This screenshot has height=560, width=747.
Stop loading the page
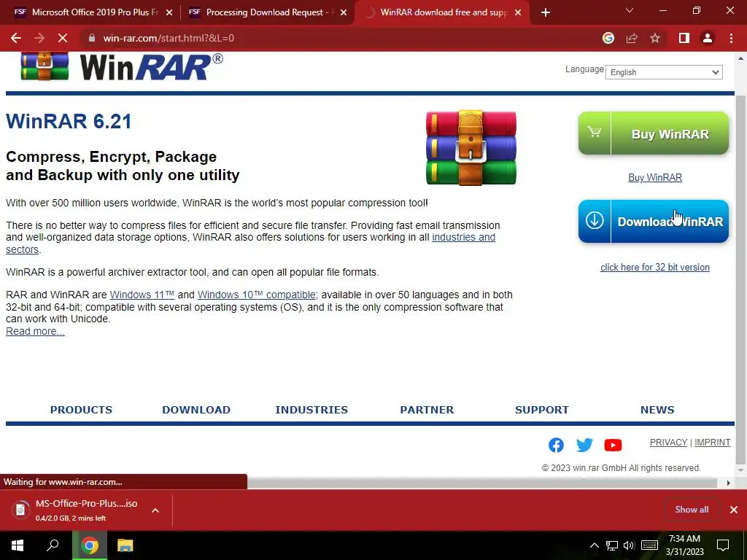click(63, 38)
